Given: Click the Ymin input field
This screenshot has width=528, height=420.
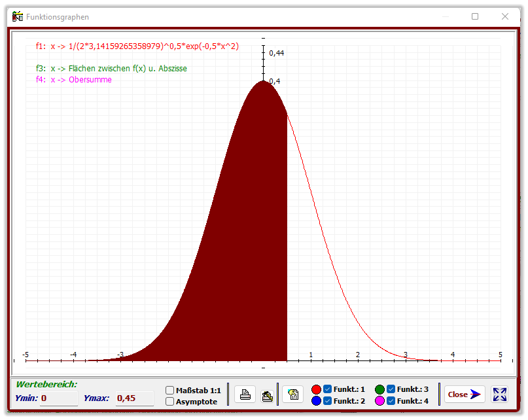Looking at the screenshot, I should pos(59,398).
